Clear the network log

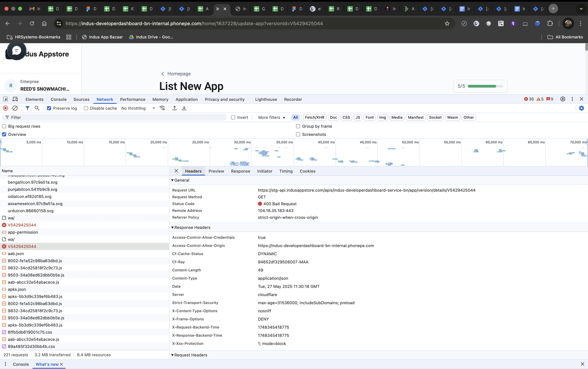coord(15,108)
